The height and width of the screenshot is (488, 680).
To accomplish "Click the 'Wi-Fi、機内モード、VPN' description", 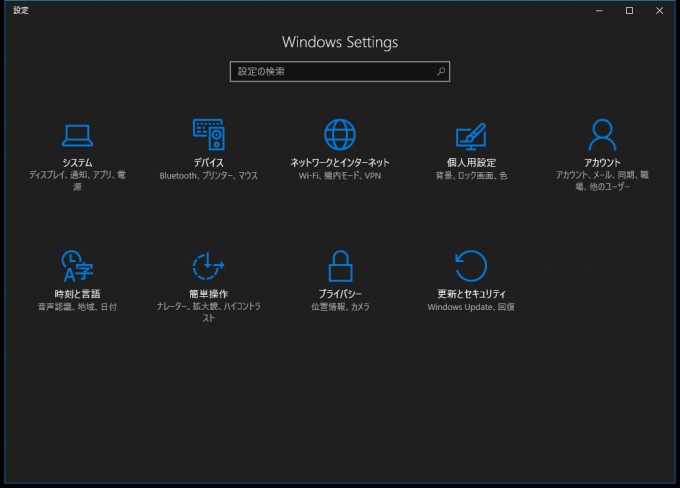I will 340,176.
